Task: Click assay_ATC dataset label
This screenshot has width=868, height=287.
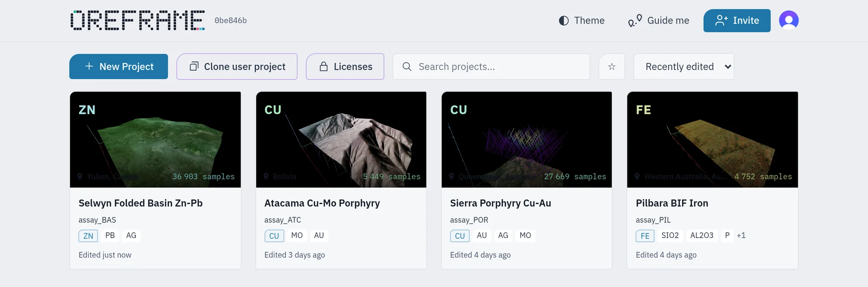Action: tap(283, 220)
